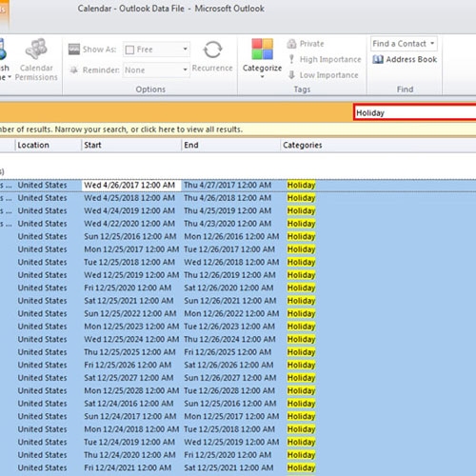Select row starting Sat 12/24/2016
Image resolution: width=476 pixels, height=476 pixels.
point(238,404)
